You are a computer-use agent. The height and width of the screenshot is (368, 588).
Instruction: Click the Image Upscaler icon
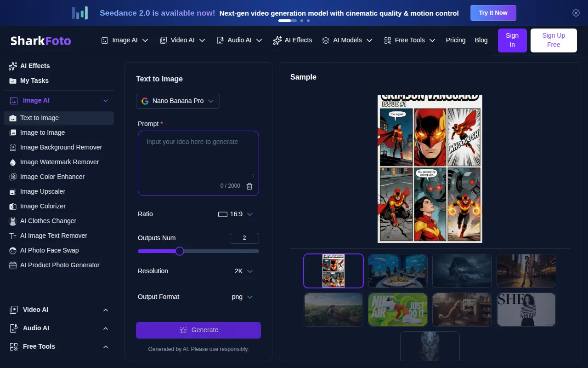tap(13, 191)
